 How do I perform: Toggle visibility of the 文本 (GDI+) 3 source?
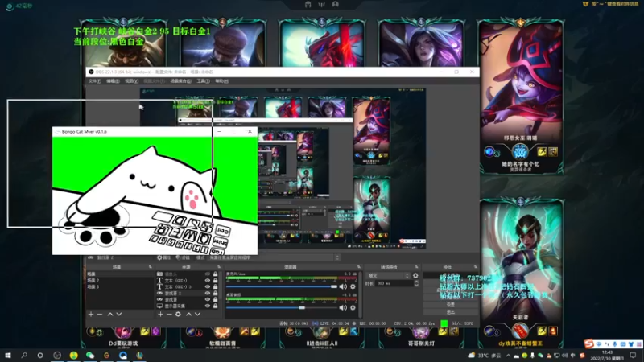208,286
